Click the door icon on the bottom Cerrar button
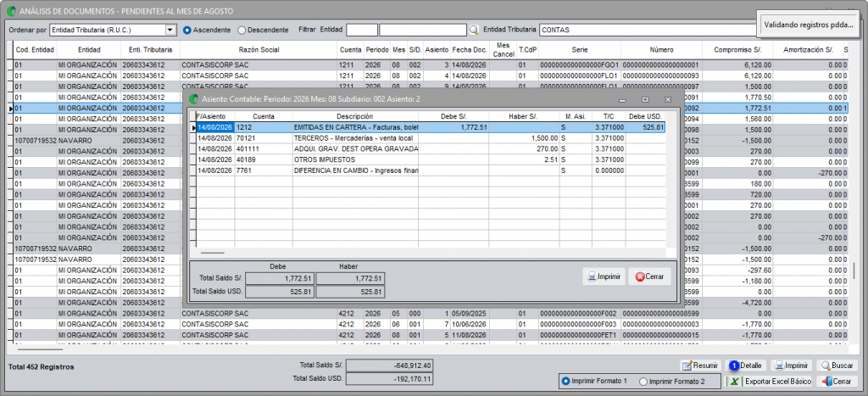Viewport: 868px width, 396px height. 827,382
